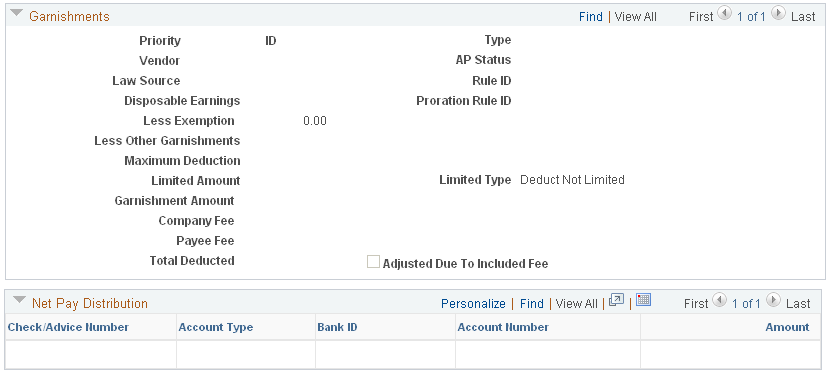
Task: Click the Less Other Garnishments label
Action: pyautogui.click(x=167, y=141)
